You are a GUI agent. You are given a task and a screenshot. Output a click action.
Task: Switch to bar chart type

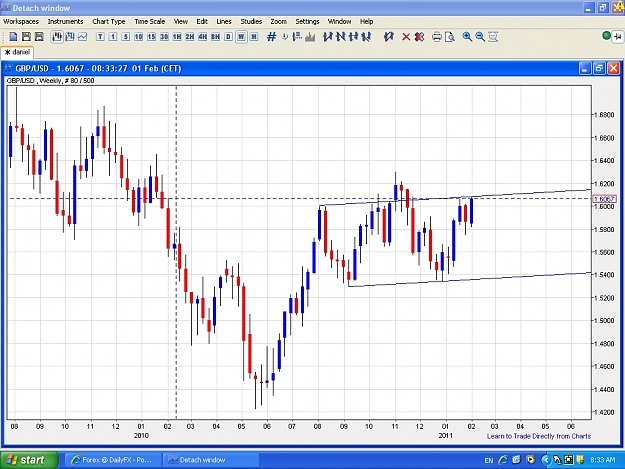pyautogui.click(x=69, y=37)
